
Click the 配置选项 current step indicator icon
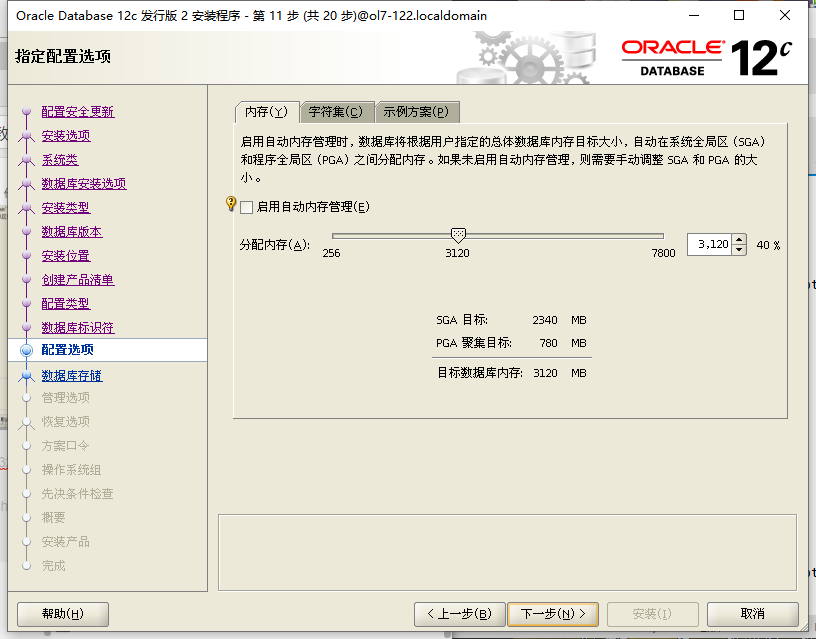click(x=25, y=350)
